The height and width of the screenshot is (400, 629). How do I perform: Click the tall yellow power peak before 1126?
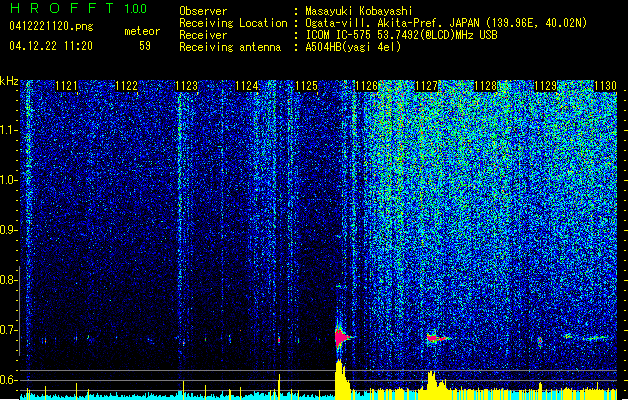(x=341, y=379)
